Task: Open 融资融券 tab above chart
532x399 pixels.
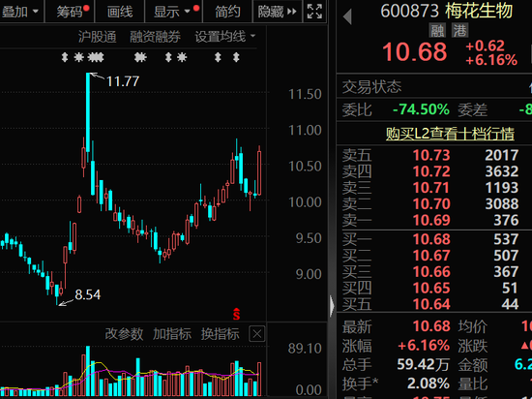Action: [155, 37]
